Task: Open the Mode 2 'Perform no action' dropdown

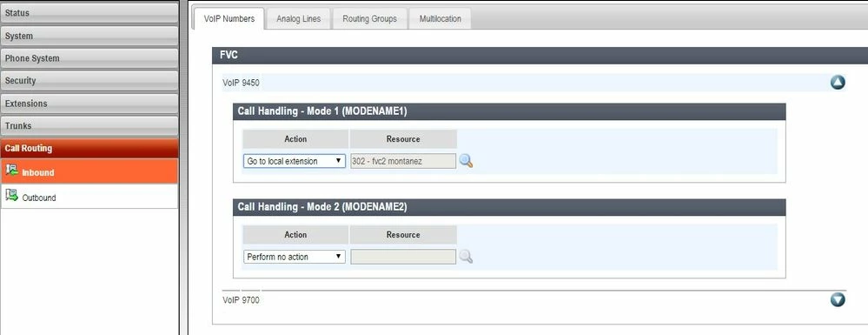Action: click(294, 257)
